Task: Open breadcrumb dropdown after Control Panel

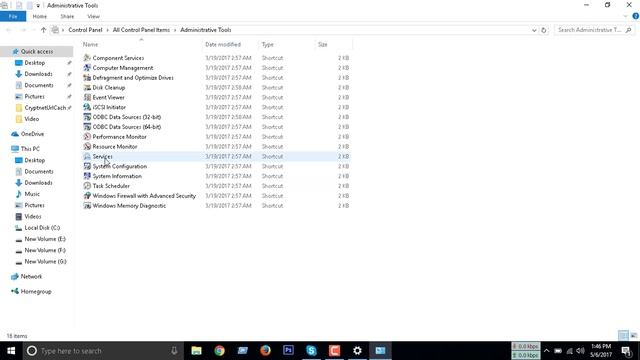Action: click(108, 30)
